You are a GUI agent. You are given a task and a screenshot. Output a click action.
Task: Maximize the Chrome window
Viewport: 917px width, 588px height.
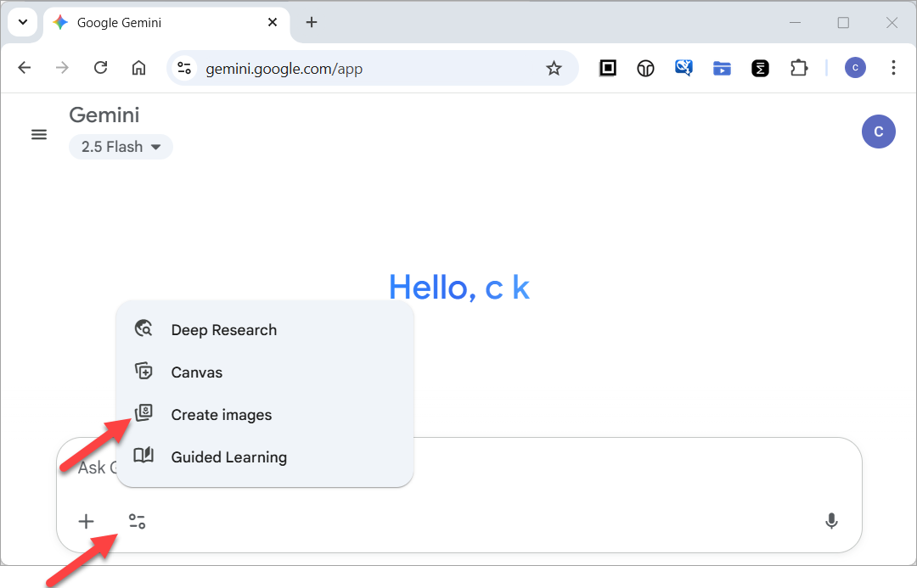click(x=843, y=23)
